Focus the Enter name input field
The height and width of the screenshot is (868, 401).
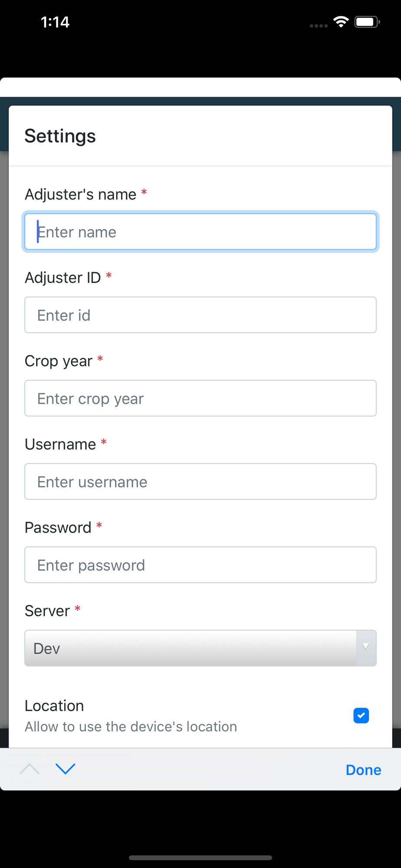(x=200, y=232)
